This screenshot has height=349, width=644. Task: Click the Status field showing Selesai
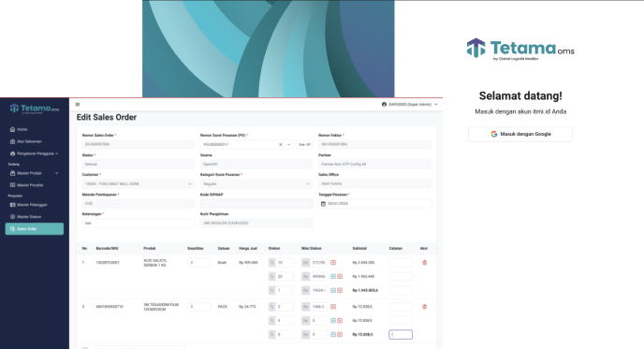[x=138, y=165]
